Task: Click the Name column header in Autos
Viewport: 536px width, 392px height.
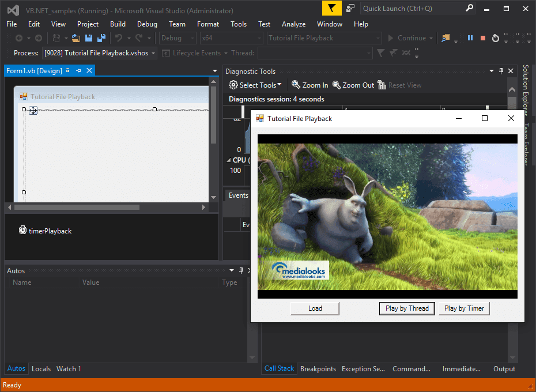Action: [x=22, y=282]
